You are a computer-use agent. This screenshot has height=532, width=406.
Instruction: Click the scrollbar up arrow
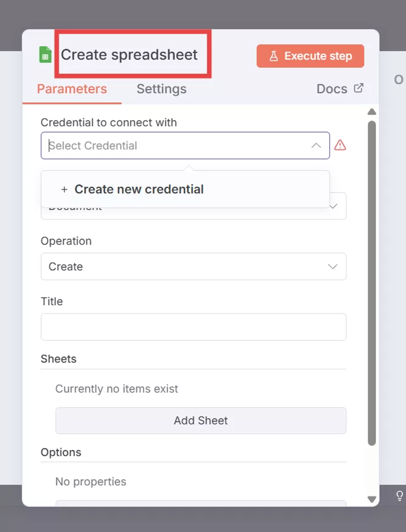(x=372, y=112)
